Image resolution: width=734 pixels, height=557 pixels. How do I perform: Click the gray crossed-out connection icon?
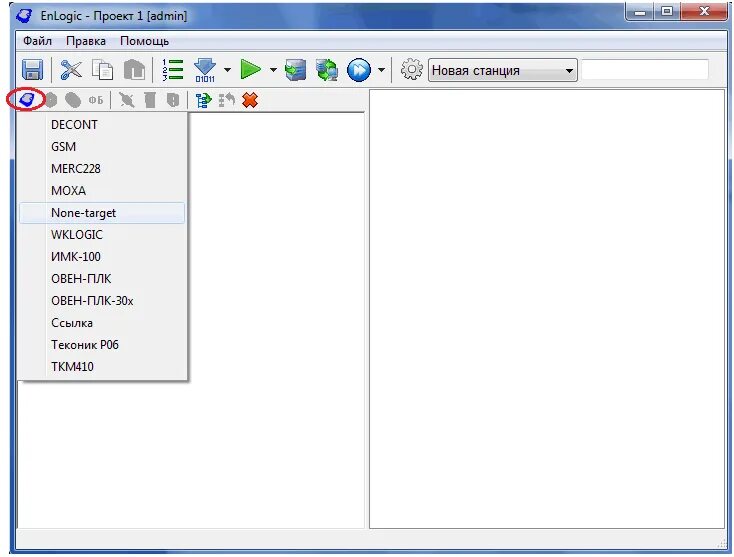click(x=127, y=100)
